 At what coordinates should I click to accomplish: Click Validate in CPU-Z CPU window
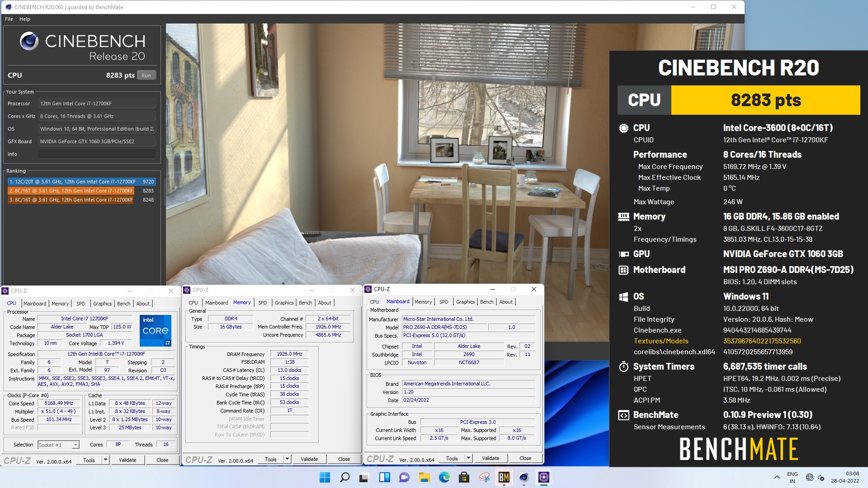tap(127, 460)
